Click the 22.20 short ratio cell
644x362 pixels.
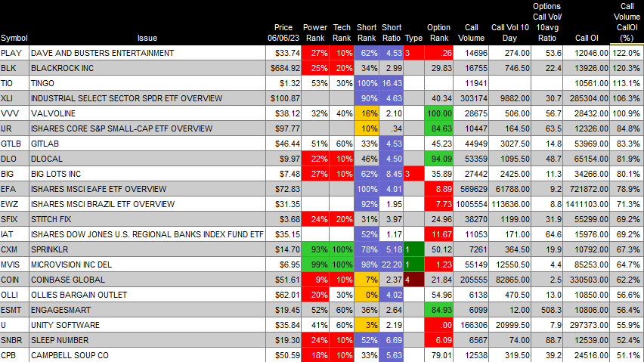pos(392,265)
